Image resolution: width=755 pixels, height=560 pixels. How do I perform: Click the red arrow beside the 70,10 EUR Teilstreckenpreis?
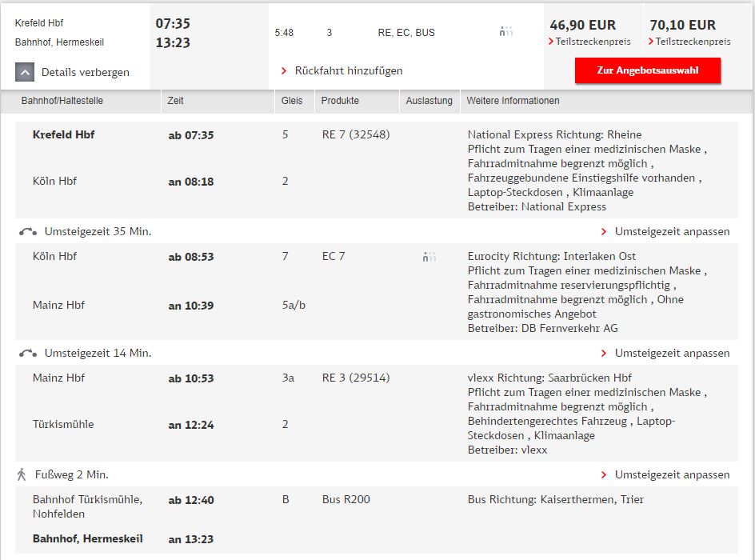point(651,42)
